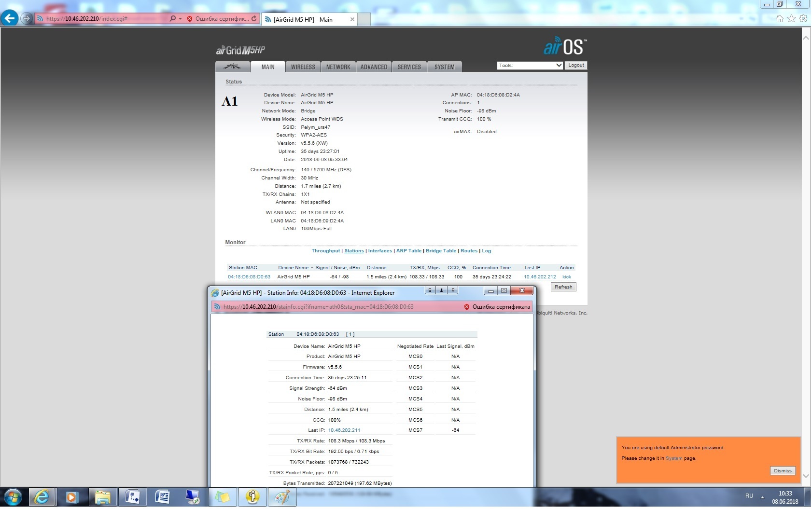Click the S button in popup title bar
The width and height of the screenshot is (812, 509).
click(430, 290)
